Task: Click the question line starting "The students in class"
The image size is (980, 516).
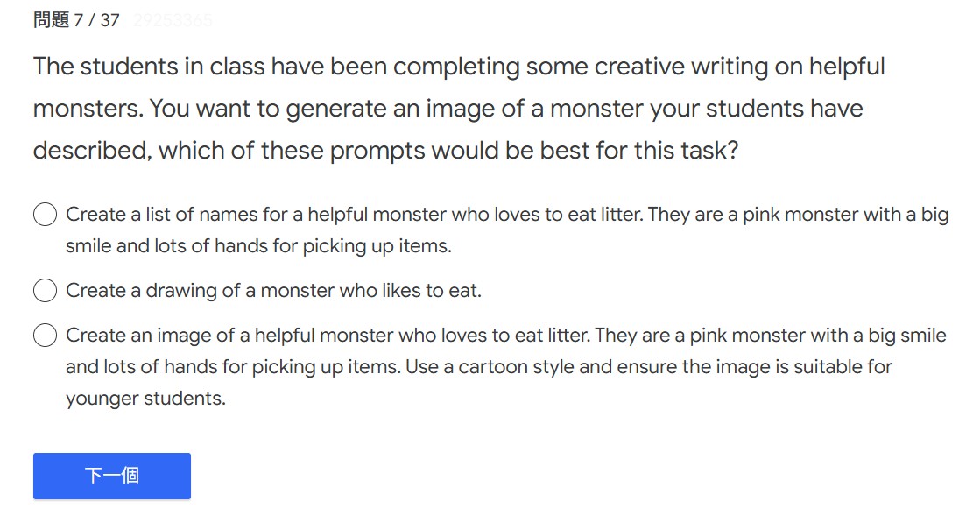Action: click(x=459, y=67)
